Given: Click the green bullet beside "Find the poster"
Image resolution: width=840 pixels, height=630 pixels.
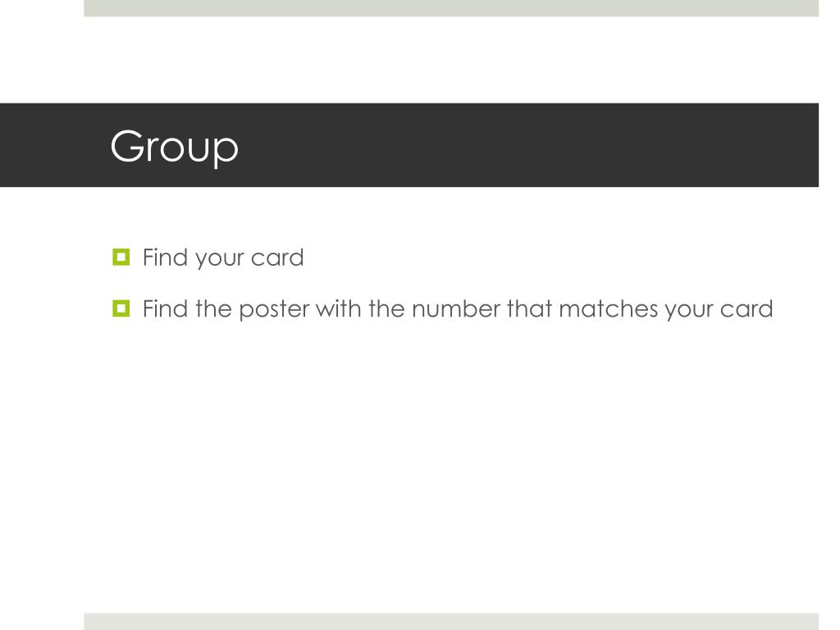Looking at the screenshot, I should tap(121, 308).
